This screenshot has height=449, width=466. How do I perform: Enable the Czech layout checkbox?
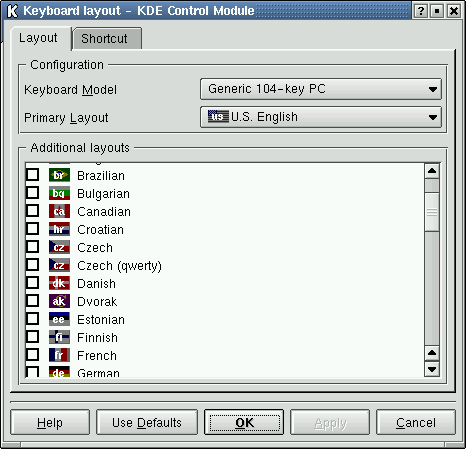33,246
